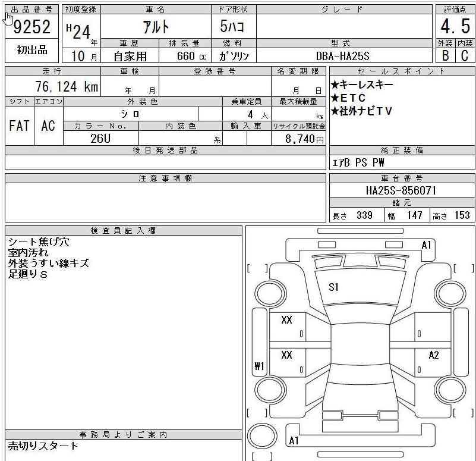Click the 売切りスタート notice text
The width and height of the screenshot is (476, 461).
coord(43,445)
